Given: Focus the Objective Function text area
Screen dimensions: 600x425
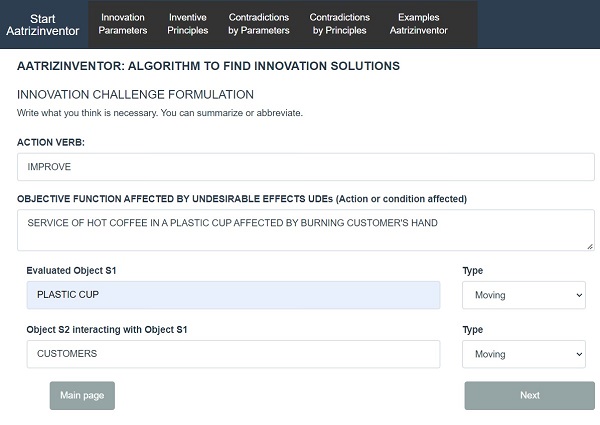Looking at the screenshot, I should [x=306, y=230].
